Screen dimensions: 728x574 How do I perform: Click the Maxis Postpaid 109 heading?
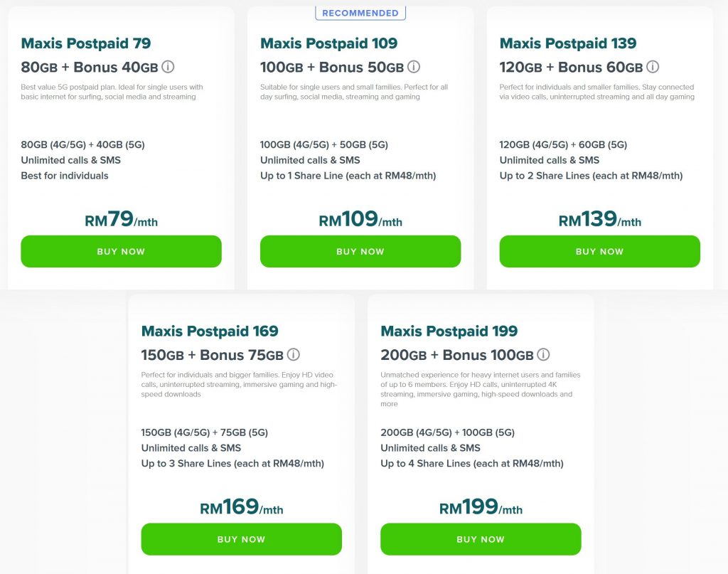[x=328, y=43]
